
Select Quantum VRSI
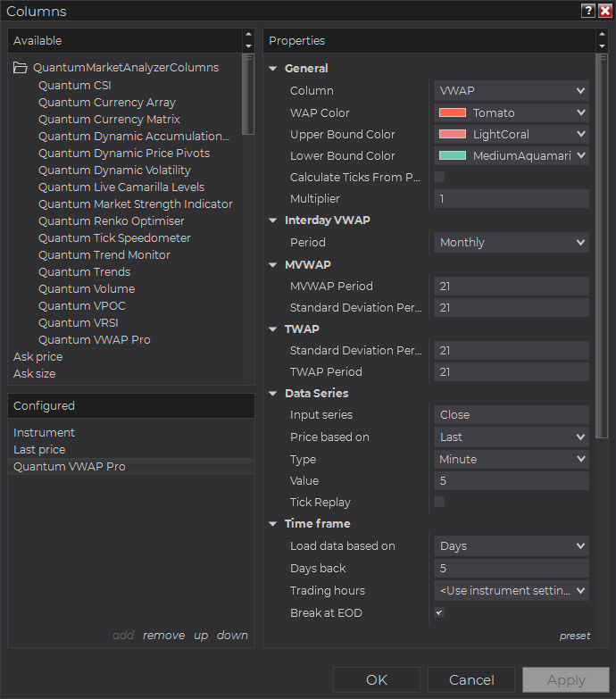pyautogui.click(x=78, y=323)
